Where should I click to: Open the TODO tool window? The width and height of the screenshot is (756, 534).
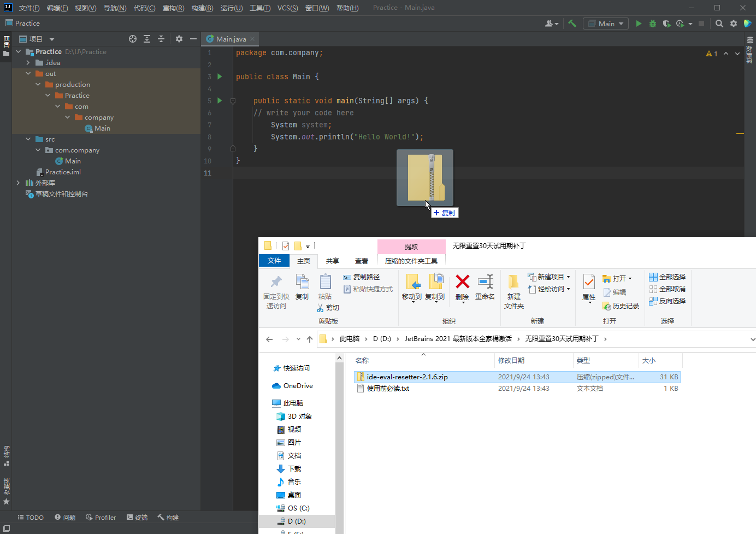pyautogui.click(x=31, y=517)
